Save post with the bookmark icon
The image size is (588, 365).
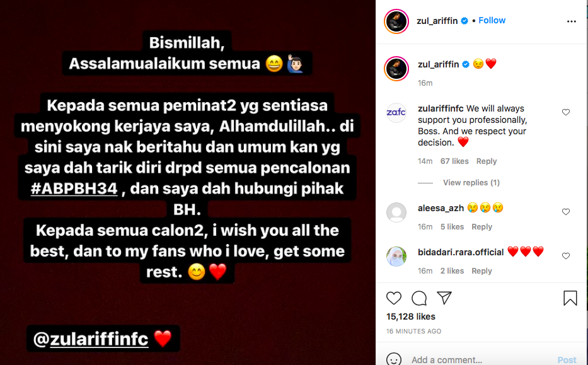pos(570,298)
